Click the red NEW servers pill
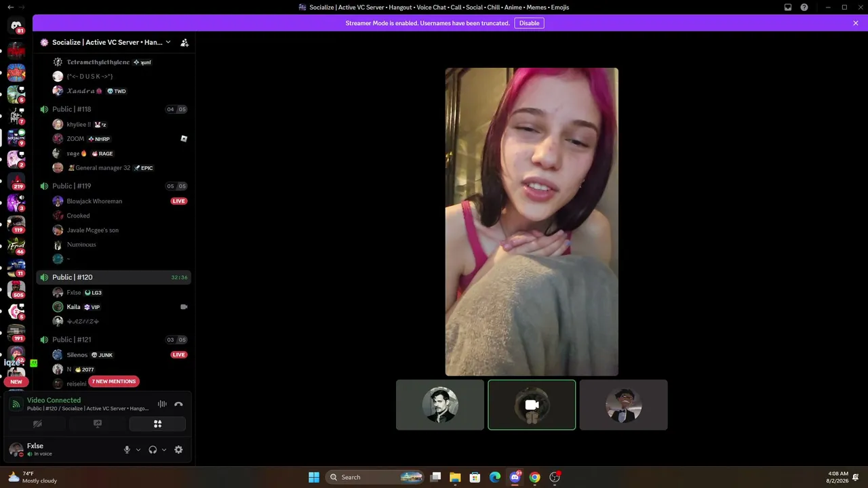The height and width of the screenshot is (488, 868). tap(16, 382)
